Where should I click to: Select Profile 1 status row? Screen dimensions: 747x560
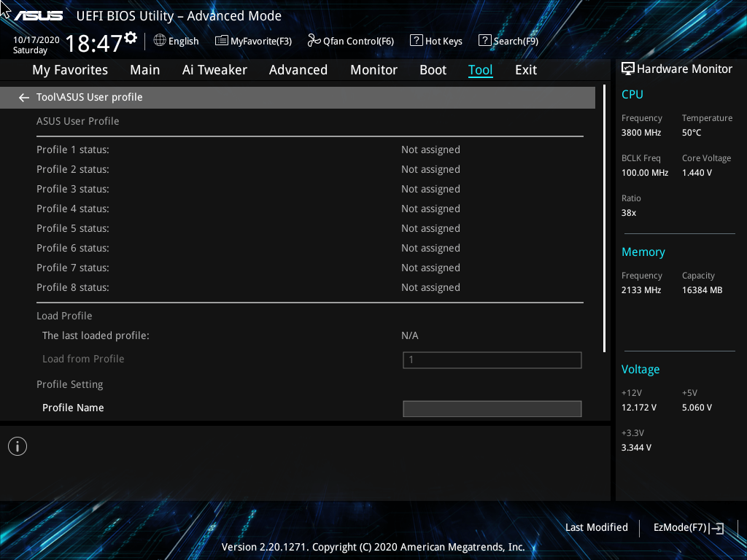(309, 149)
